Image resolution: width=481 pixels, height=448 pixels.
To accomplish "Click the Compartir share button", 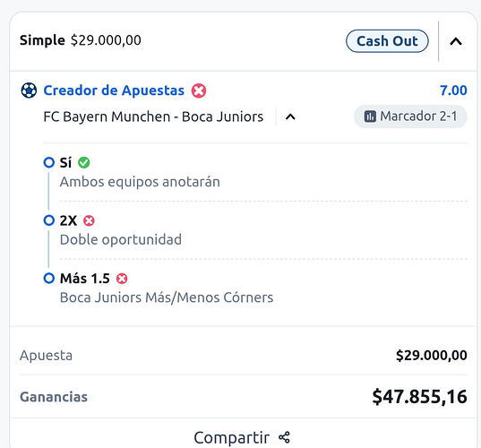I will pos(242,437).
